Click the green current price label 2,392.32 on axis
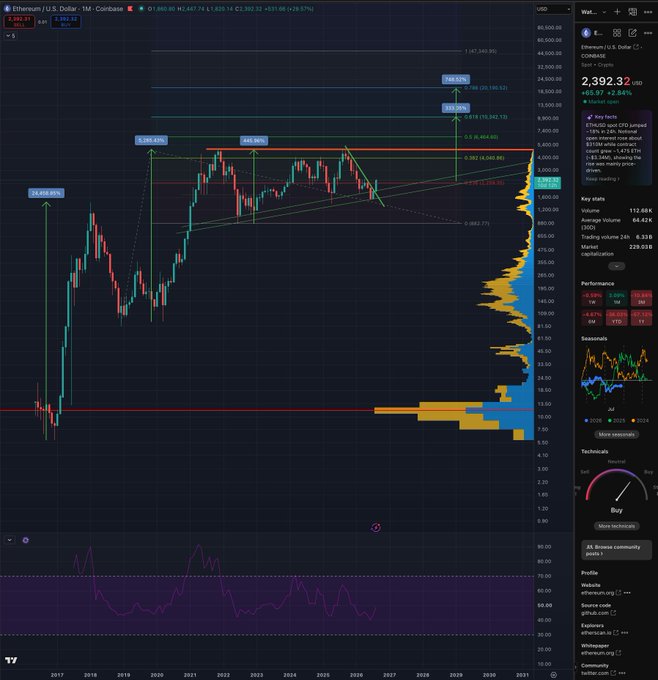 pyautogui.click(x=549, y=183)
